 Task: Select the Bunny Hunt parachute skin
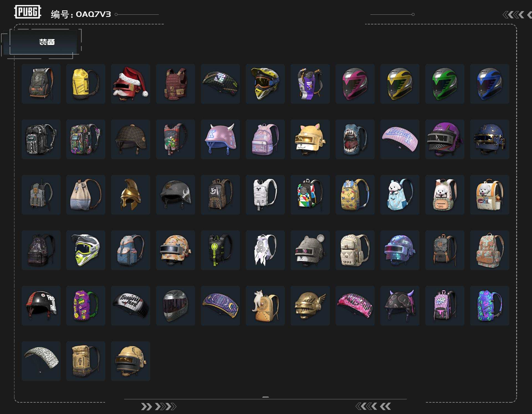point(131,306)
